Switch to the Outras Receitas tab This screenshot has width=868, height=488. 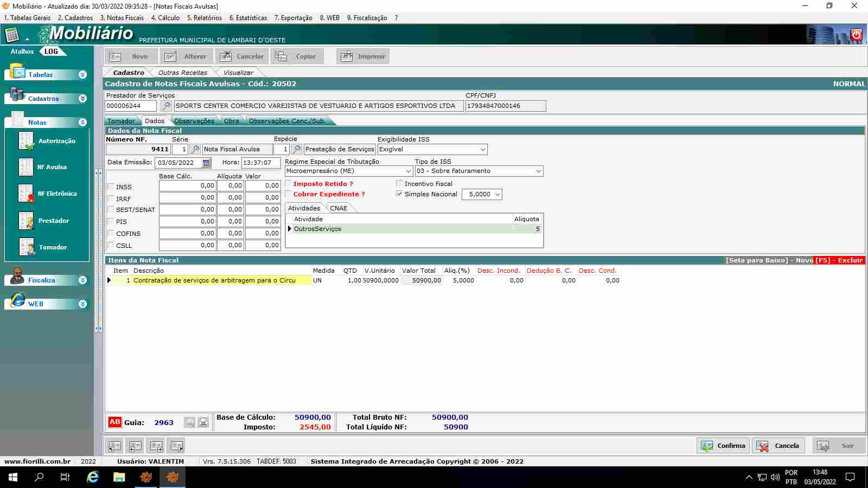pyautogui.click(x=182, y=73)
